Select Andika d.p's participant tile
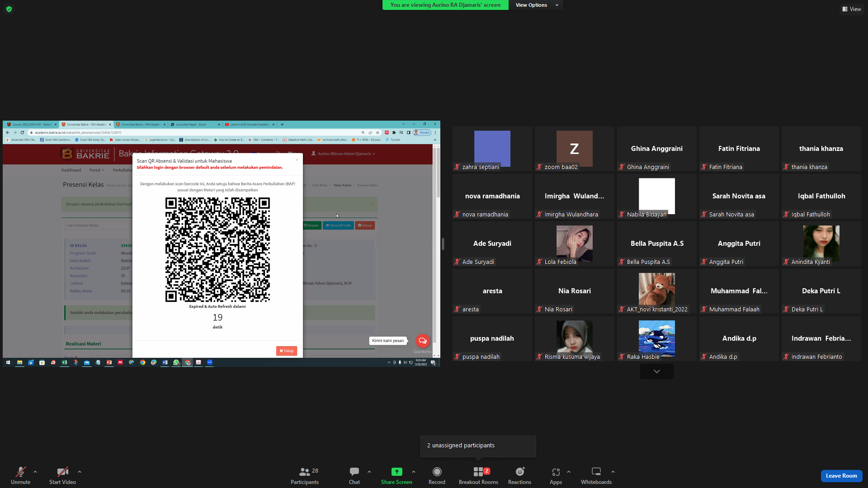This screenshot has height=488, width=868. tap(739, 339)
